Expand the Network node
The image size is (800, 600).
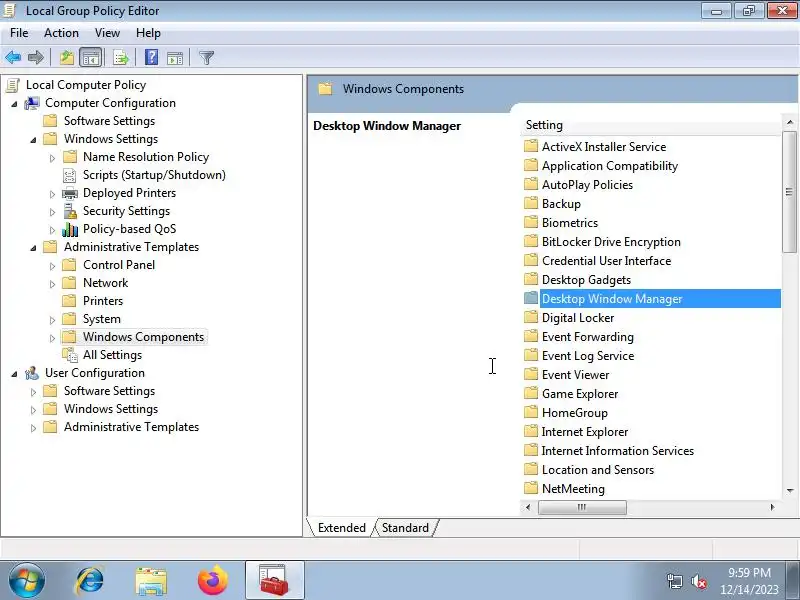52,284
